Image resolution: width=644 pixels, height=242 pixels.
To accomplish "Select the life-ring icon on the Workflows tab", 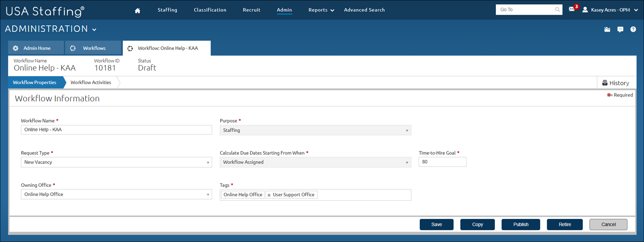I will [x=73, y=48].
